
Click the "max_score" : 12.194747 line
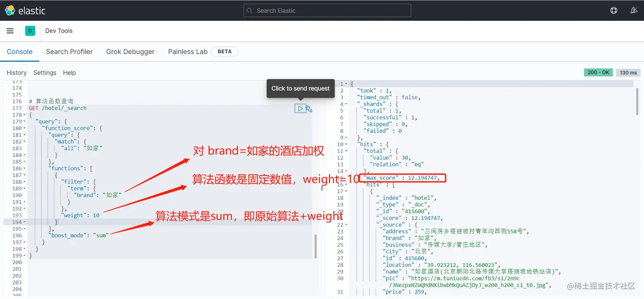(x=401, y=178)
